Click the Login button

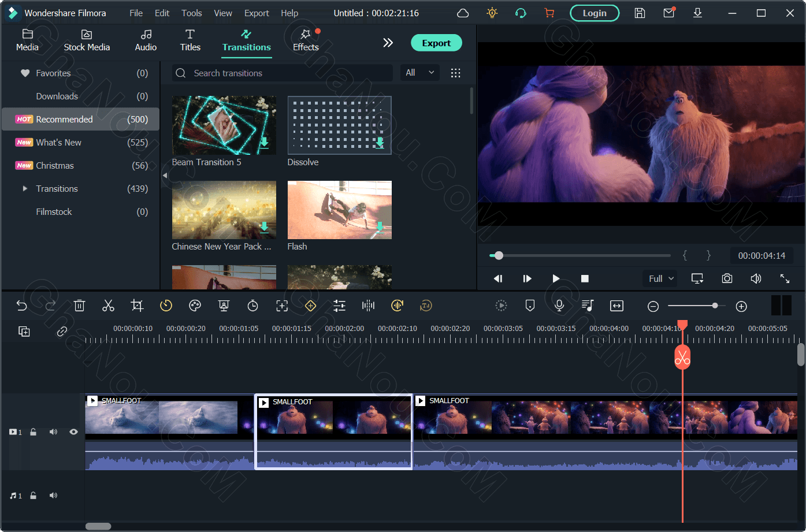point(595,13)
